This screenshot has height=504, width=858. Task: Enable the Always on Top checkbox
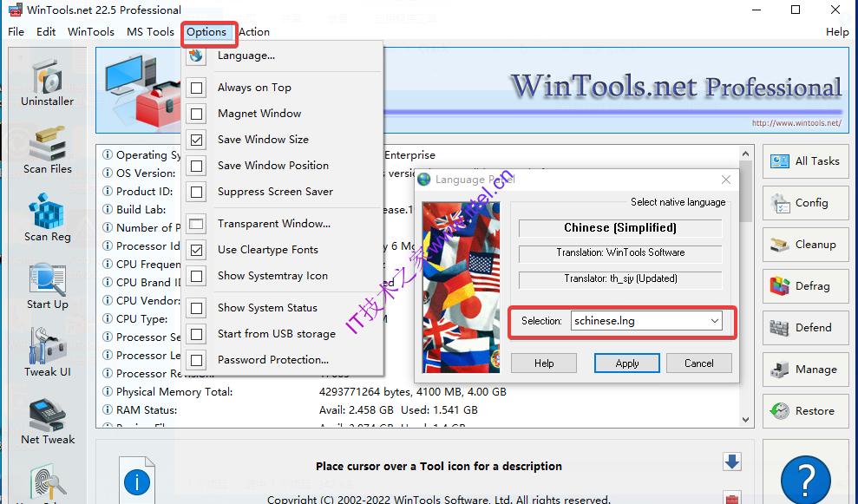[x=196, y=88]
